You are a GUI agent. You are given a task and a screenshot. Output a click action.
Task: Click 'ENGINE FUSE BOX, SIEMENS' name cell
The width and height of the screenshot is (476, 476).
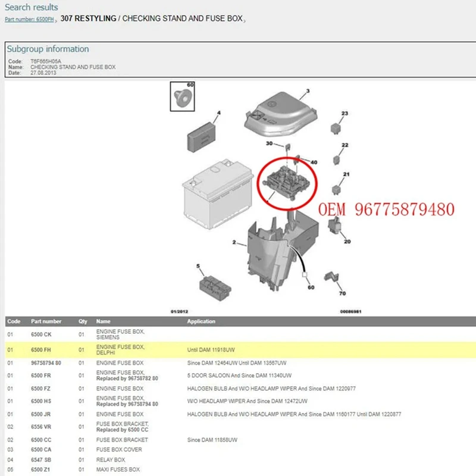click(x=120, y=334)
